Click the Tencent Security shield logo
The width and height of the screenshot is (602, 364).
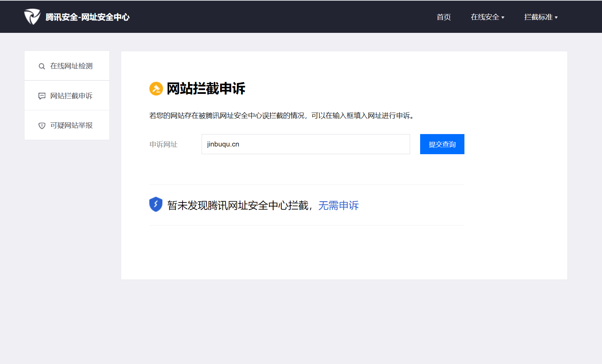32,17
